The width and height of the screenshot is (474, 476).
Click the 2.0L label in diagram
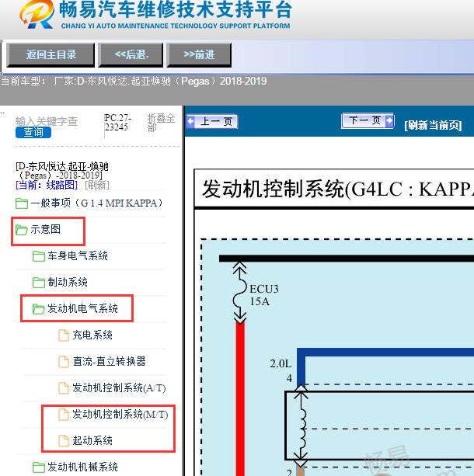281,363
